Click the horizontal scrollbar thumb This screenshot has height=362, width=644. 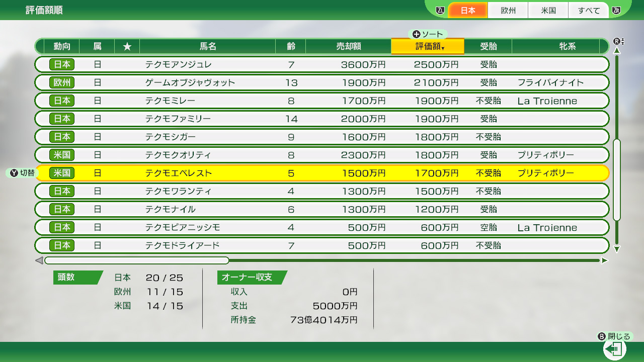tap(137, 260)
